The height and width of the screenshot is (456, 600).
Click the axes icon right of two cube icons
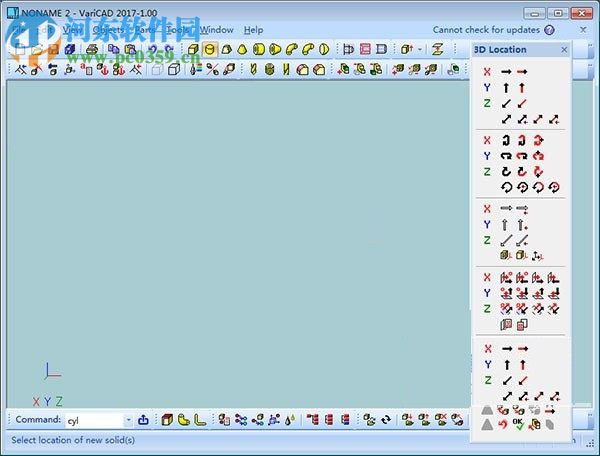pos(538,256)
